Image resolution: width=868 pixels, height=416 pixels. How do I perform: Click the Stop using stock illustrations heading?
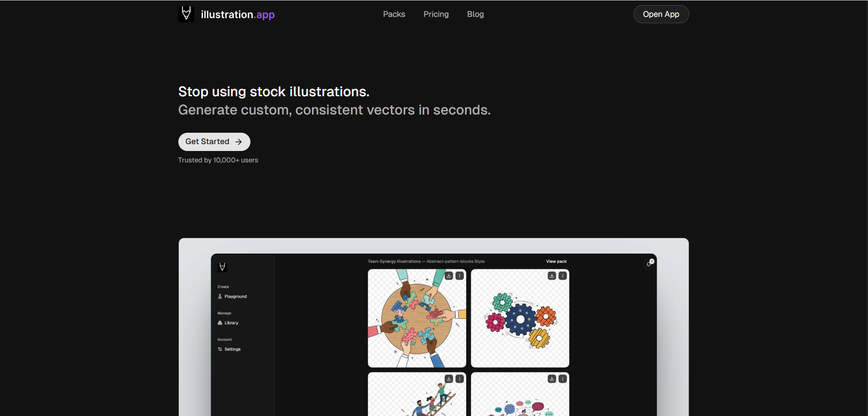274,92
